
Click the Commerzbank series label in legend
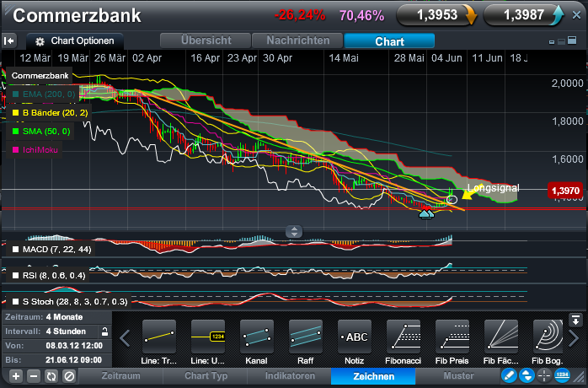(x=40, y=76)
